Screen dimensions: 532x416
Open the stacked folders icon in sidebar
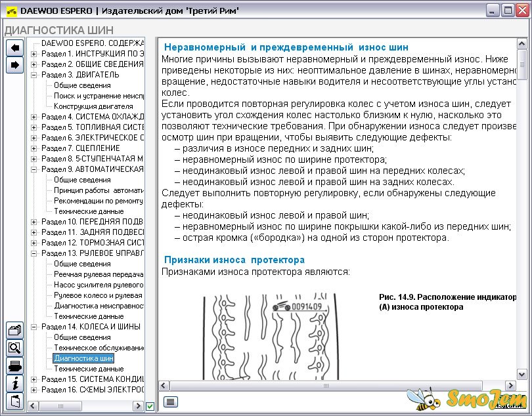tap(14, 330)
